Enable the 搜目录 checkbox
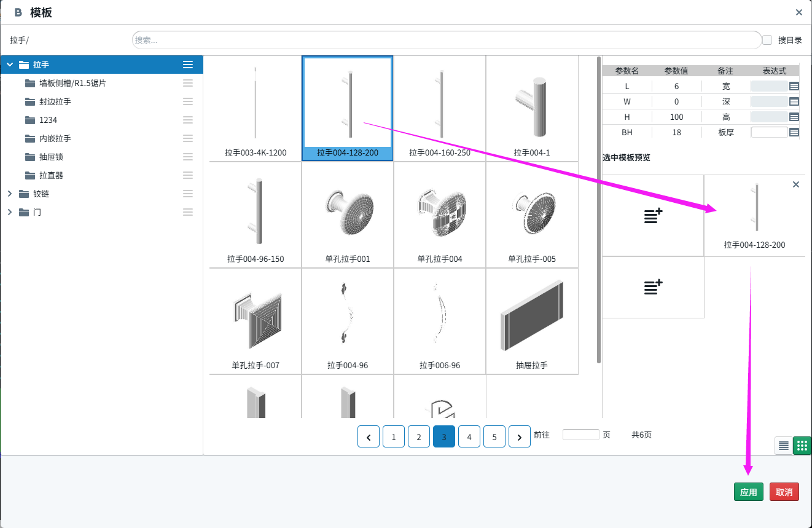Screen dimensions: 812x528 (767, 40)
